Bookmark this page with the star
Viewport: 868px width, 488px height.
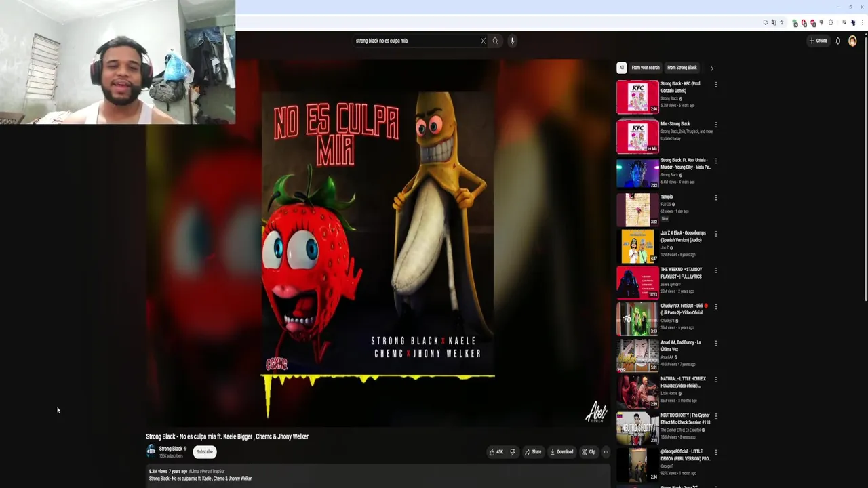[781, 22]
